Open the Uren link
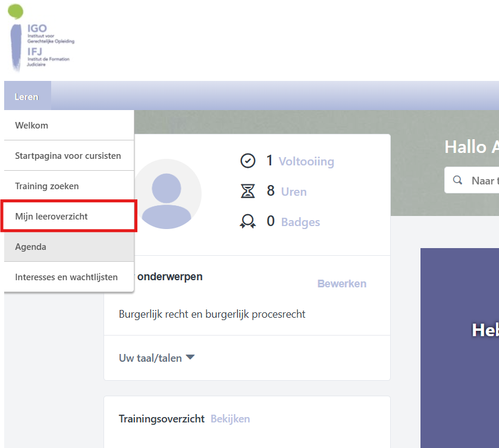This screenshot has width=499, height=448. click(294, 192)
